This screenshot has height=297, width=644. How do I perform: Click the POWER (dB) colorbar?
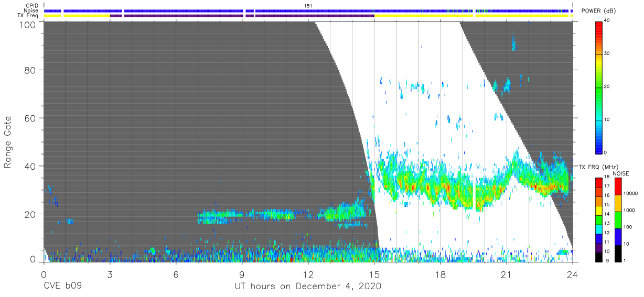[x=599, y=87]
